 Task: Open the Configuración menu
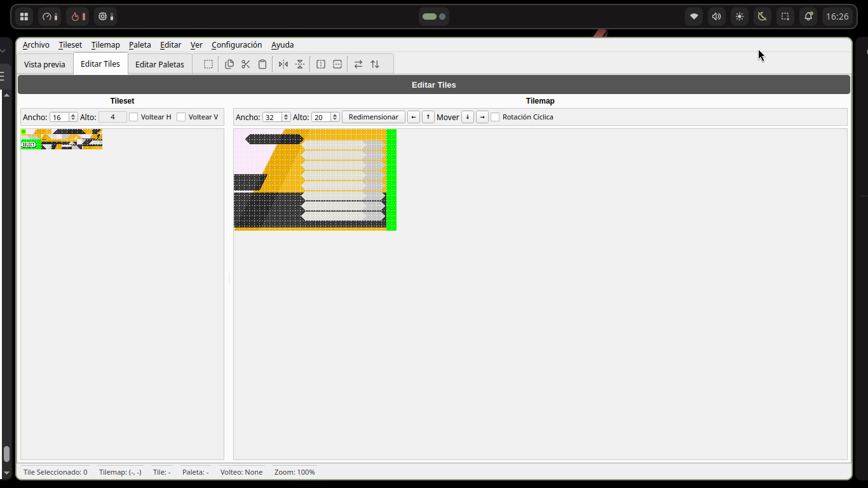(237, 45)
